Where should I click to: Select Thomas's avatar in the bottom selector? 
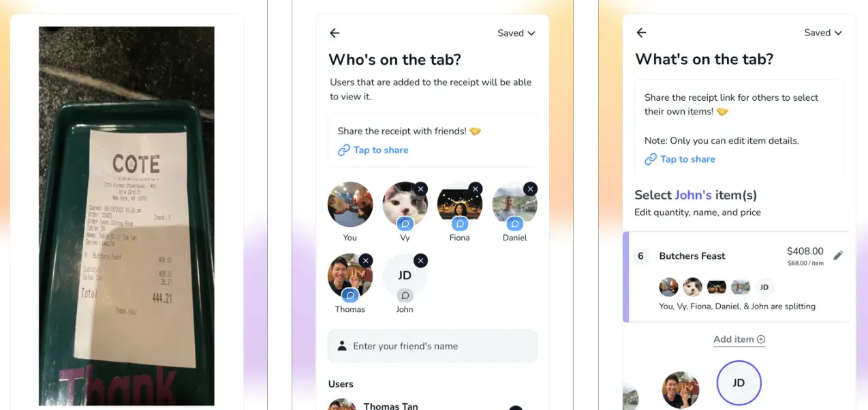pyautogui.click(x=681, y=390)
